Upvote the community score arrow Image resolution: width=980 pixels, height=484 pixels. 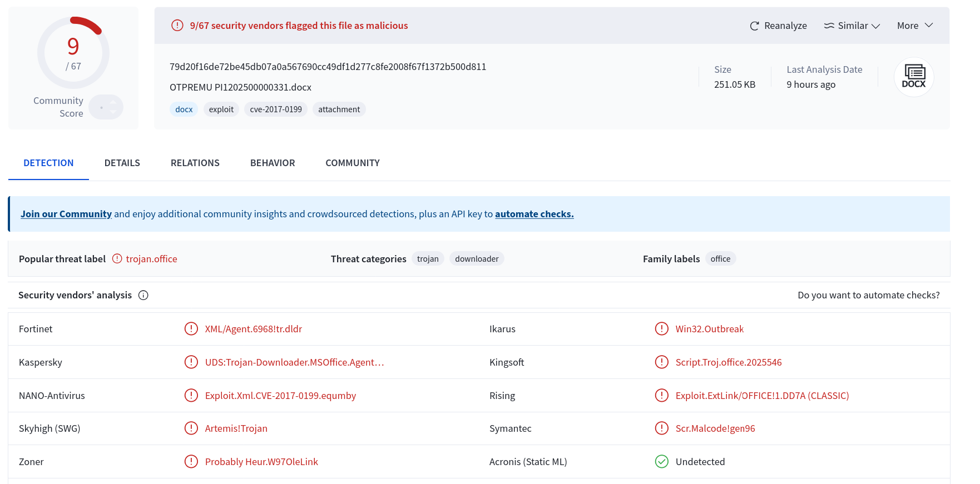113,103
